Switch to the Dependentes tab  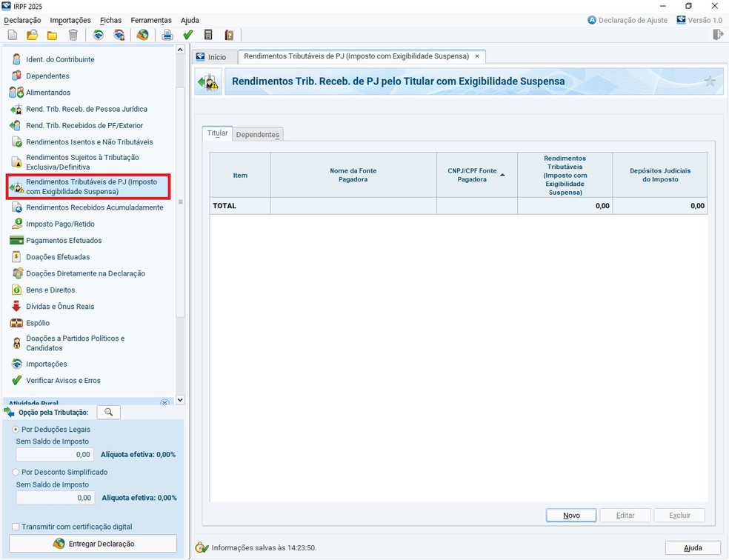click(x=257, y=135)
